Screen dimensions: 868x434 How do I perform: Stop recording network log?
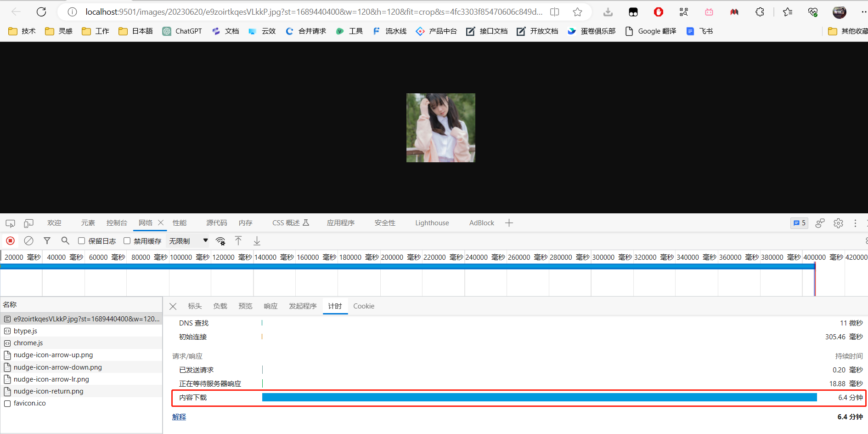(x=10, y=240)
